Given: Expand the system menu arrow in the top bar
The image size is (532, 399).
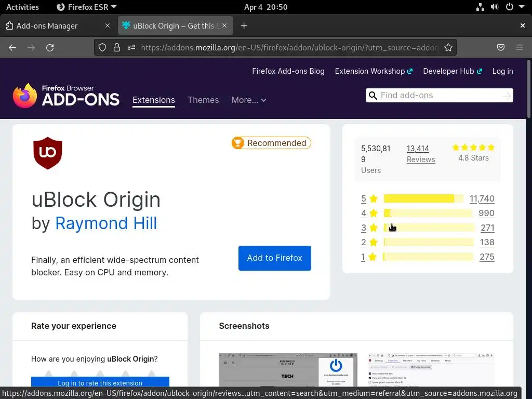Looking at the screenshot, I should [x=522, y=7].
